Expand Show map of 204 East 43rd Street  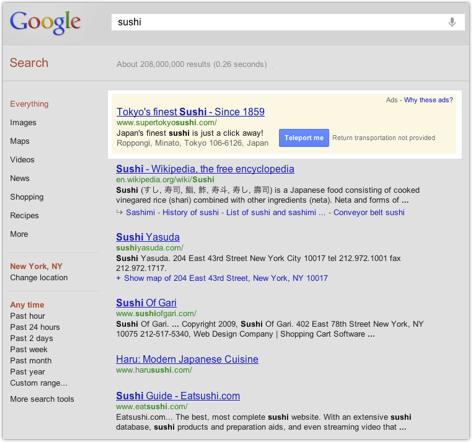pos(222,278)
